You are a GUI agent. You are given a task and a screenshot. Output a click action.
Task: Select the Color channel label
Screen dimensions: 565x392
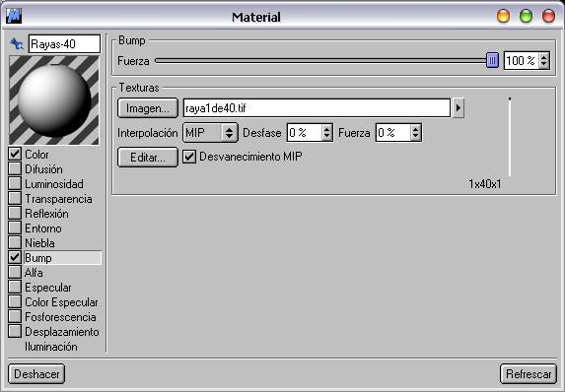click(x=36, y=155)
